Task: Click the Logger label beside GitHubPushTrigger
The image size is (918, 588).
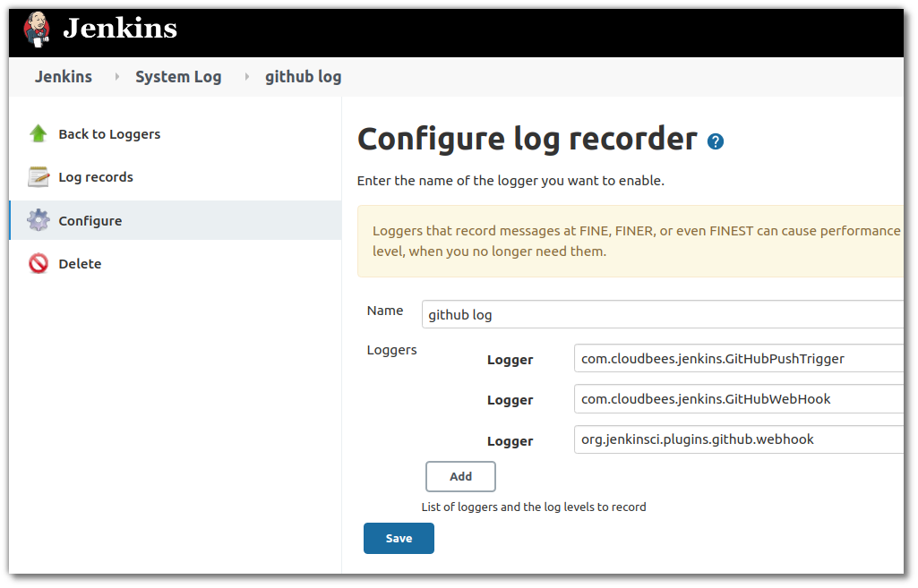Action: coord(510,360)
